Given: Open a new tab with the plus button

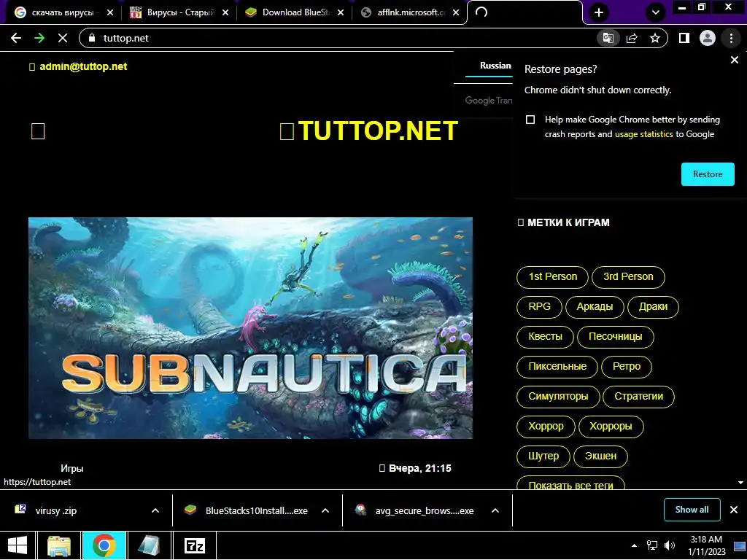Looking at the screenshot, I should pos(599,12).
